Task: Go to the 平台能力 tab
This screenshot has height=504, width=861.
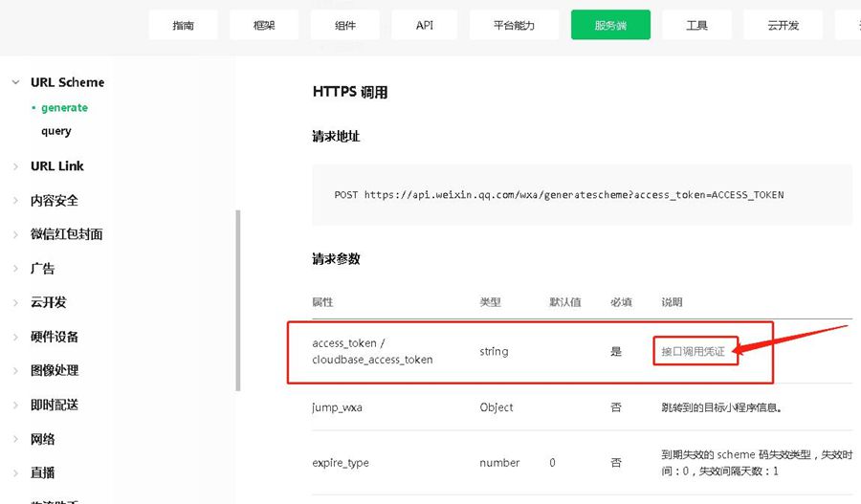Action: [x=515, y=25]
